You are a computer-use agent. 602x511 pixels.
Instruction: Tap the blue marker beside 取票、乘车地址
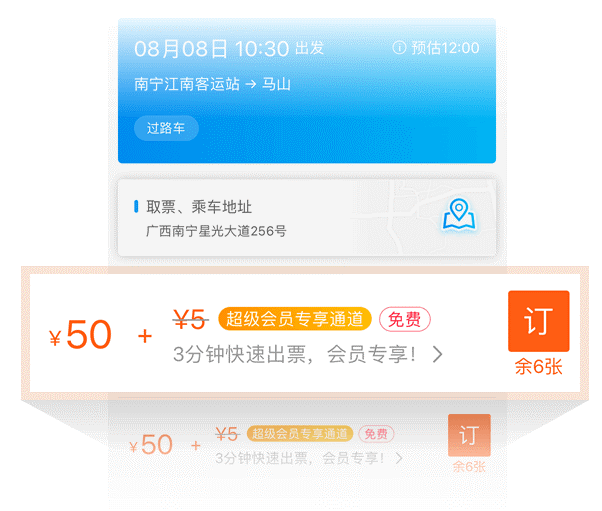137,207
